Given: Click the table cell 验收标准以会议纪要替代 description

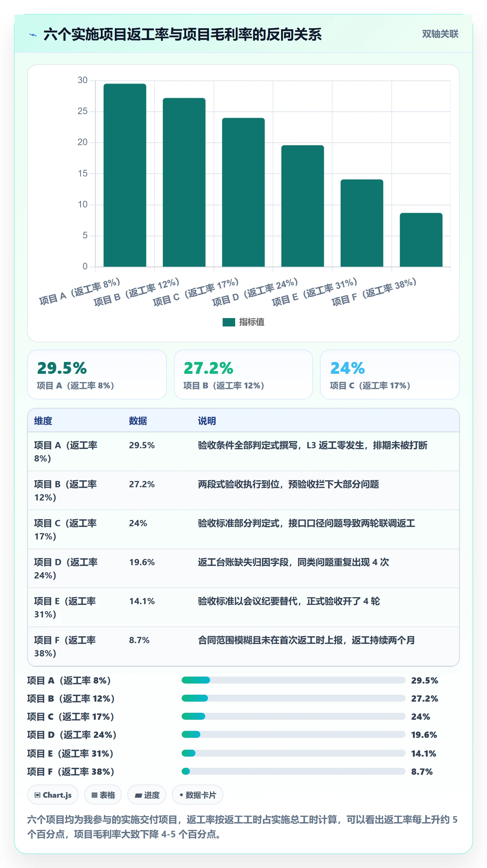Looking at the screenshot, I should pyautogui.click(x=289, y=601).
